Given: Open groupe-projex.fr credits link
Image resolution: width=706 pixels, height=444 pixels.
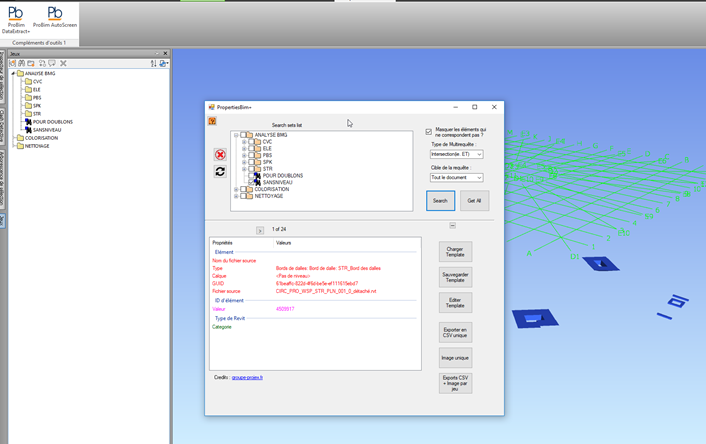Looking at the screenshot, I should [247, 377].
